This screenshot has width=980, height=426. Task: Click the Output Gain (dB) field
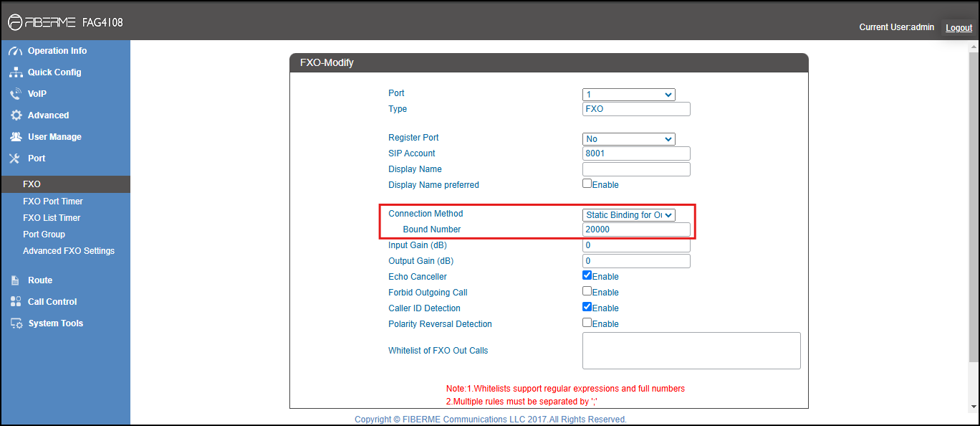636,261
